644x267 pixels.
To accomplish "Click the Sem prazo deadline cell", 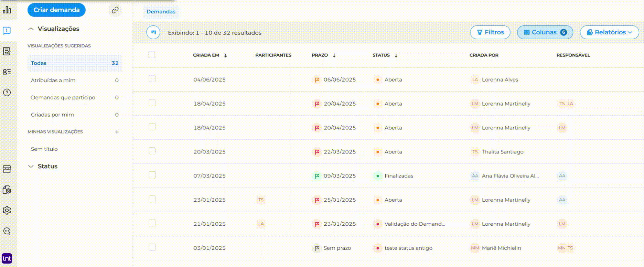I will tap(337, 248).
